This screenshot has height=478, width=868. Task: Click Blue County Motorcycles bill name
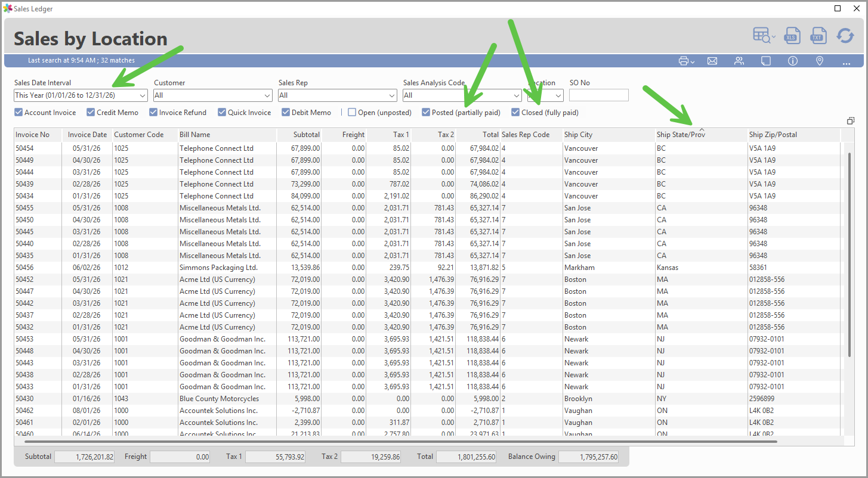(219, 398)
